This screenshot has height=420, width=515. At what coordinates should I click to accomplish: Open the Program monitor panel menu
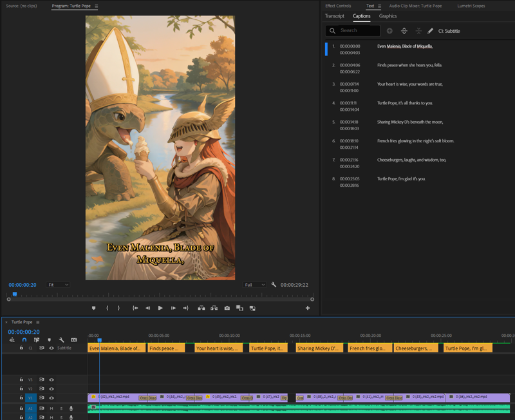pos(96,6)
